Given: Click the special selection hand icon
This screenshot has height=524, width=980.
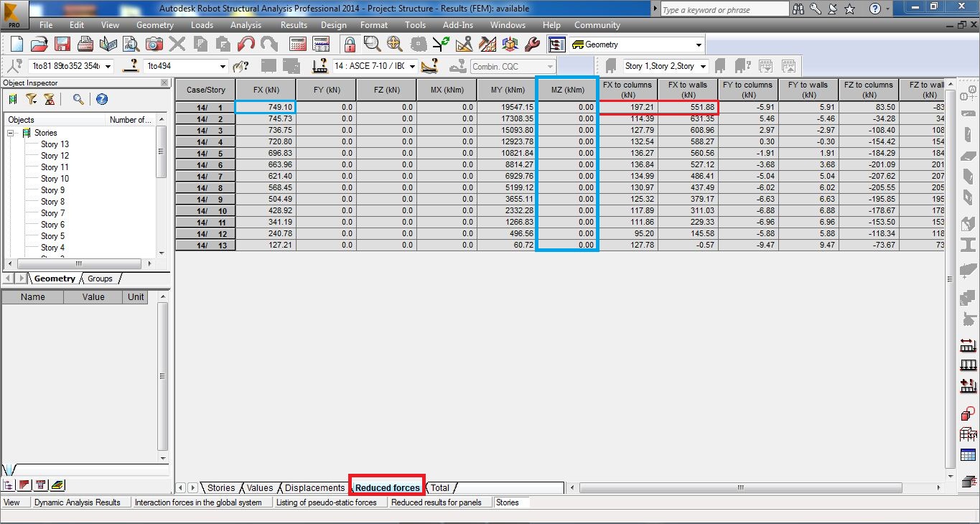Looking at the screenshot, I should 241,66.
